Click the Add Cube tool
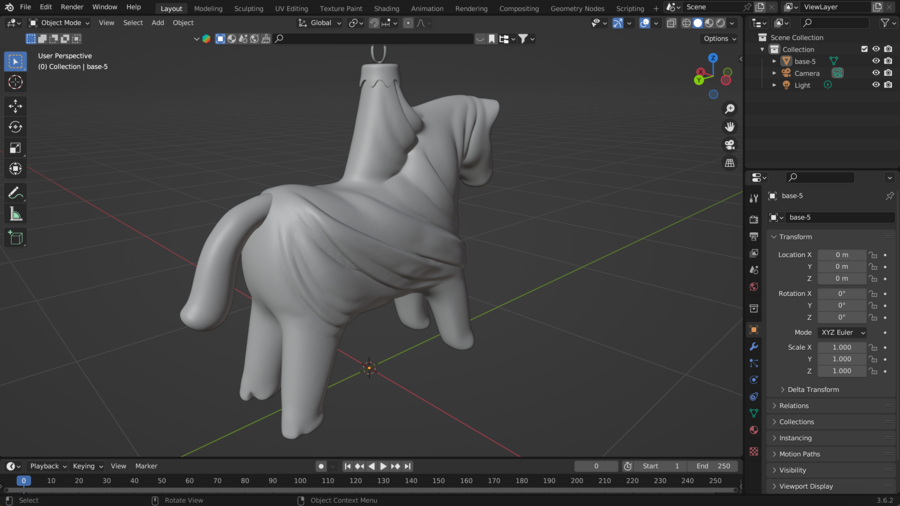 pos(15,238)
